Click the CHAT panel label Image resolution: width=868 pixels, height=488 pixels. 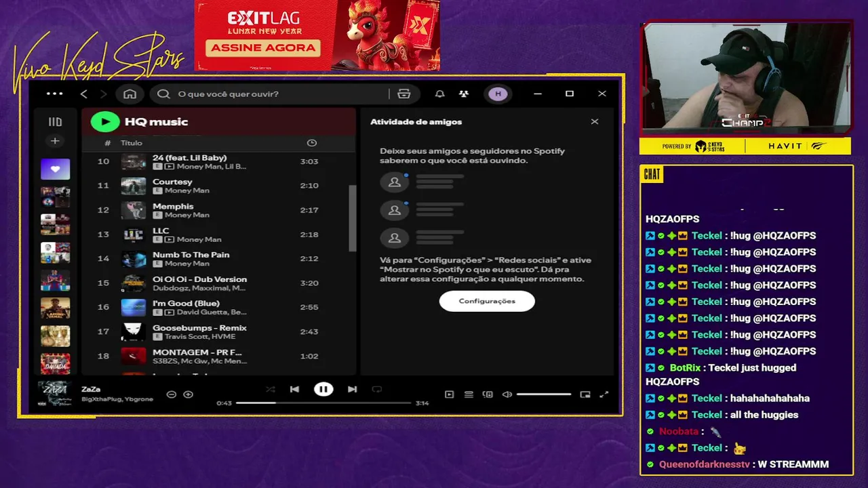click(x=652, y=175)
